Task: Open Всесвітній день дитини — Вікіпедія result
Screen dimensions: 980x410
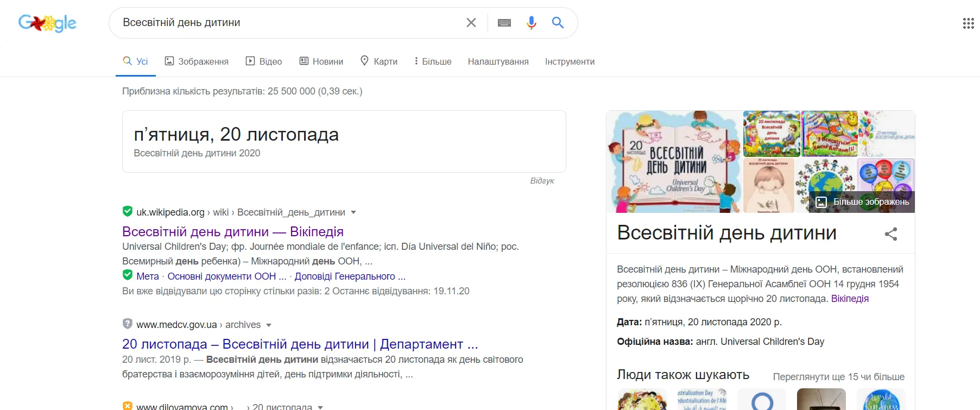Action: click(233, 232)
